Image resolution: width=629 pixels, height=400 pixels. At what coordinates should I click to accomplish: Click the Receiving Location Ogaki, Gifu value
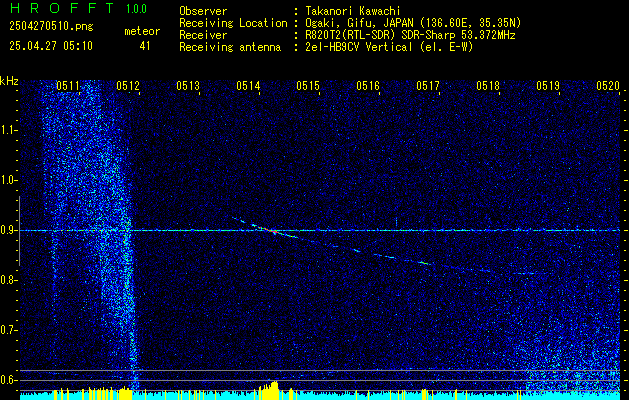(x=413, y=23)
